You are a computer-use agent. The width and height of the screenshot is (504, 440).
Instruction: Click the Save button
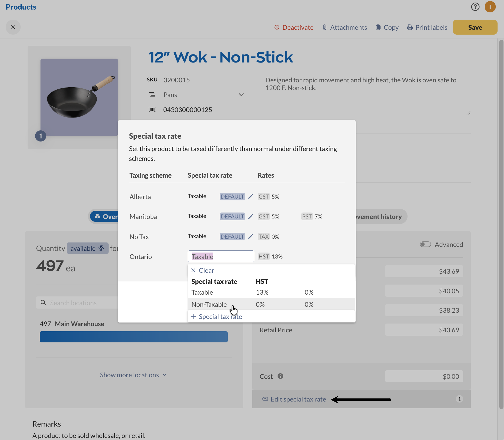coord(475,27)
